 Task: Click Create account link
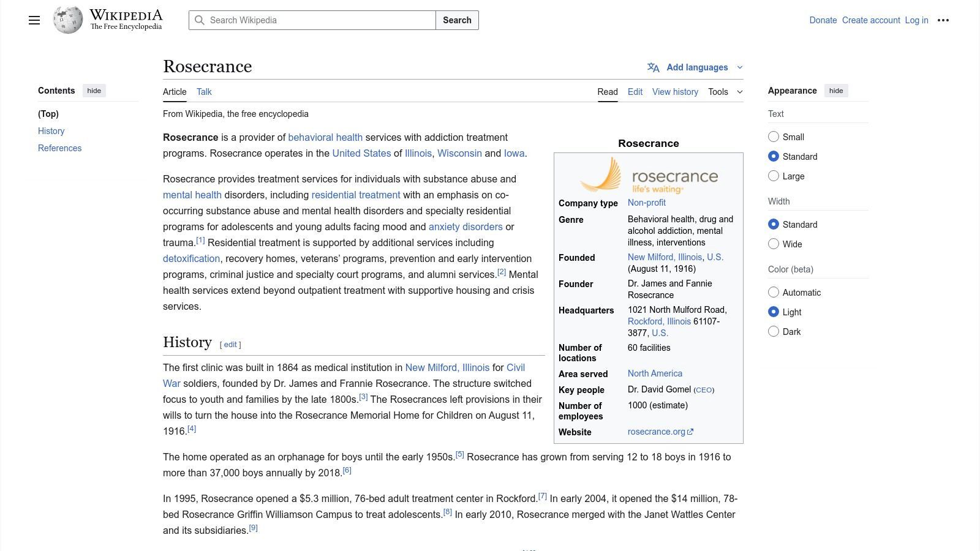(871, 20)
